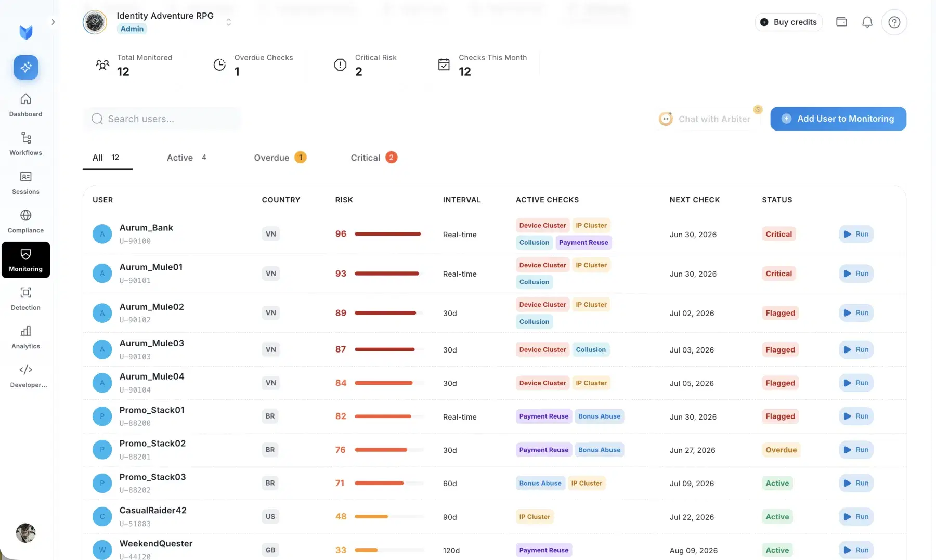The image size is (936, 560).
Task: Open the Dashboard sidebar item
Action: pos(25,105)
